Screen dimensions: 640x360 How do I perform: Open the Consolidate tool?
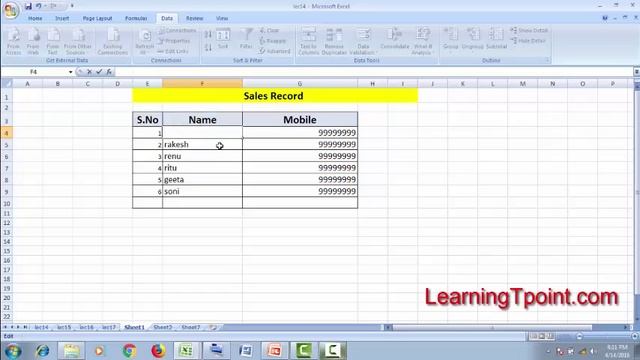click(394, 39)
